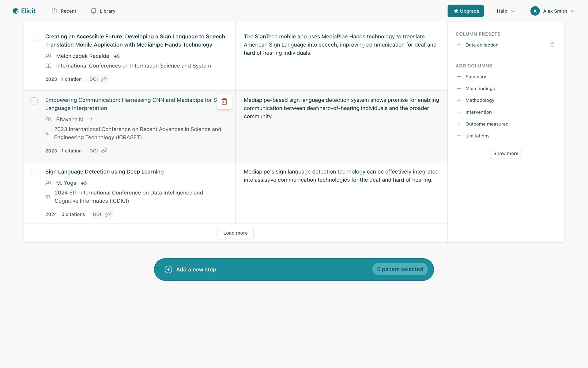
Task: Open DOI link icon for Sign Language Detection paper
Action: (107, 214)
